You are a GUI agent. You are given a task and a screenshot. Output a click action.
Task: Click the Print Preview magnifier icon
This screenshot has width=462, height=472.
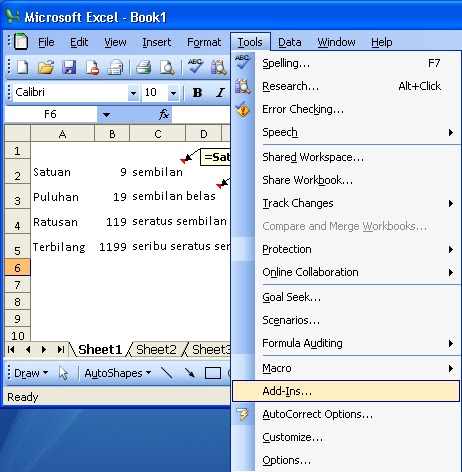(x=167, y=67)
